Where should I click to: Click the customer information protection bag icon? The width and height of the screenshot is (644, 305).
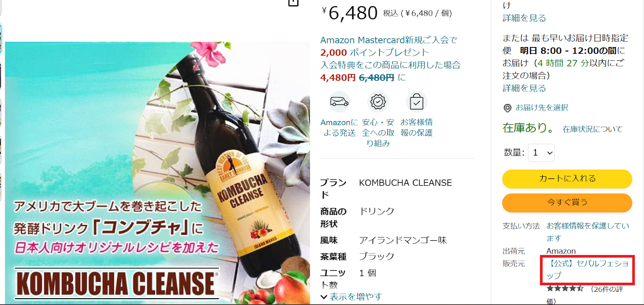[417, 102]
